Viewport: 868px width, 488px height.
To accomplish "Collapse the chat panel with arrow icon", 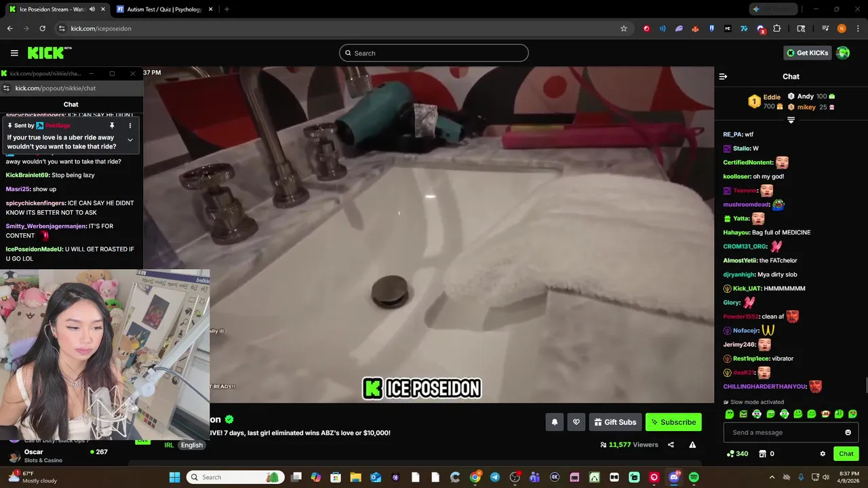I will coord(723,77).
